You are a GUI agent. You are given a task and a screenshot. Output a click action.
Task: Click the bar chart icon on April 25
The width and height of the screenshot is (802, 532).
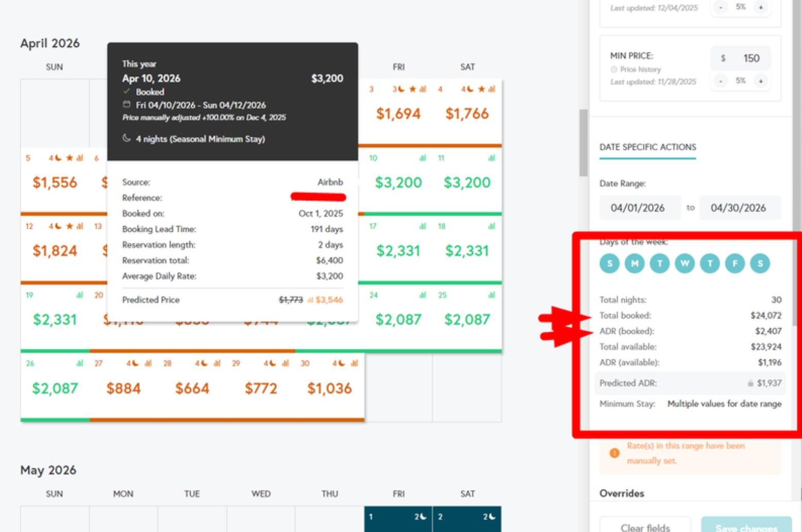click(491, 295)
